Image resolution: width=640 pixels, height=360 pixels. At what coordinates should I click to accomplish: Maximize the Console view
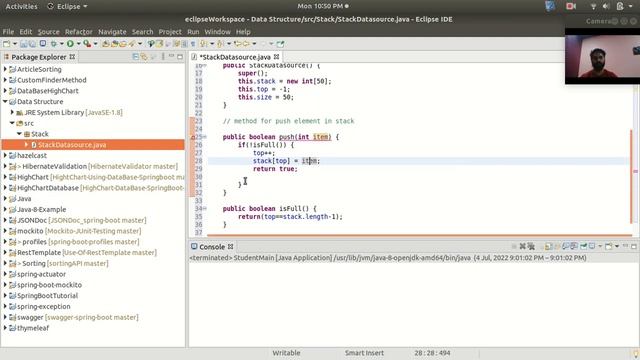634,247
